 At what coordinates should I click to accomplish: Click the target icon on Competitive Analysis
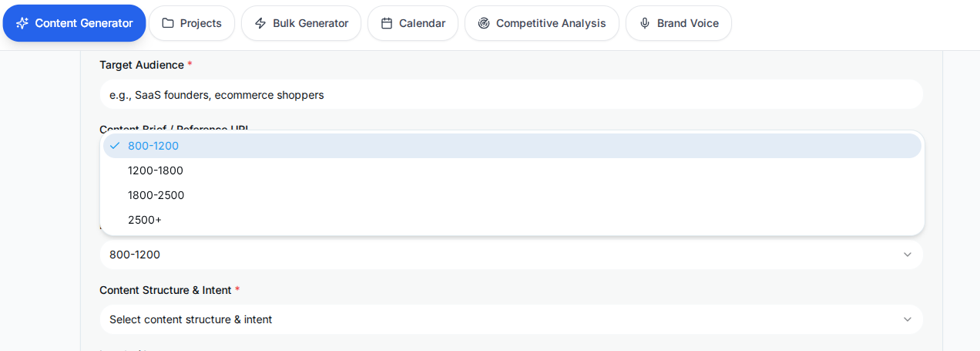click(484, 23)
